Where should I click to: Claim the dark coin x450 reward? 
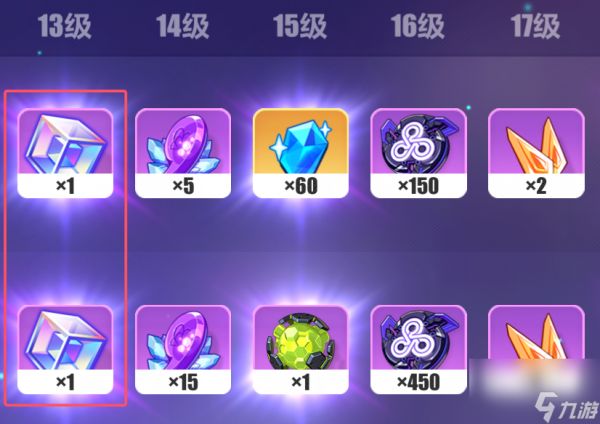(x=419, y=349)
